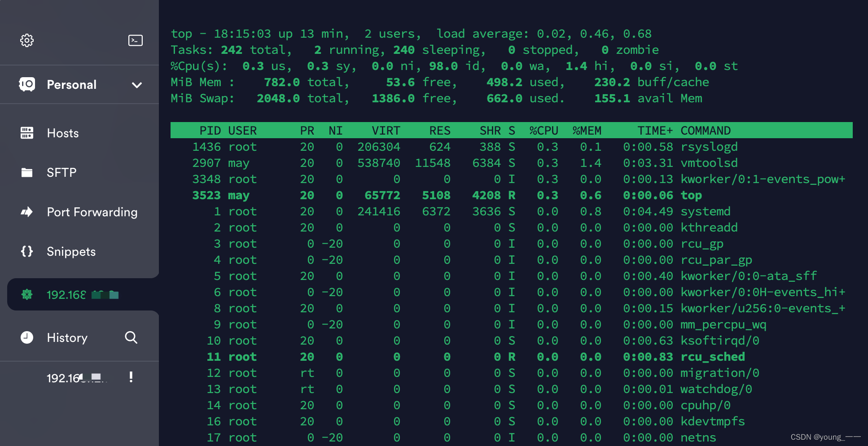This screenshot has width=868, height=446.
Task: Click the Port Forwarding arrow icon
Action: click(27, 212)
